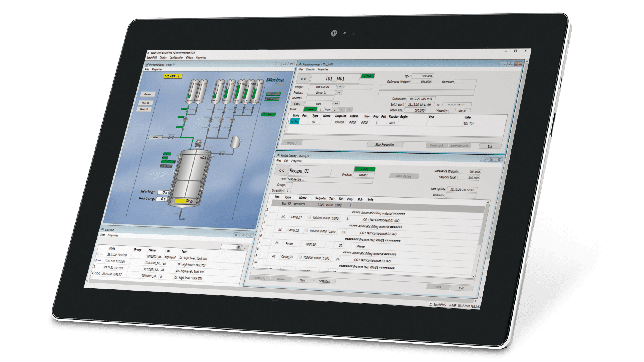Image resolution: width=644 pixels, height=362 pixels.
Task: Click the Heating time value field
Action: click(161, 199)
